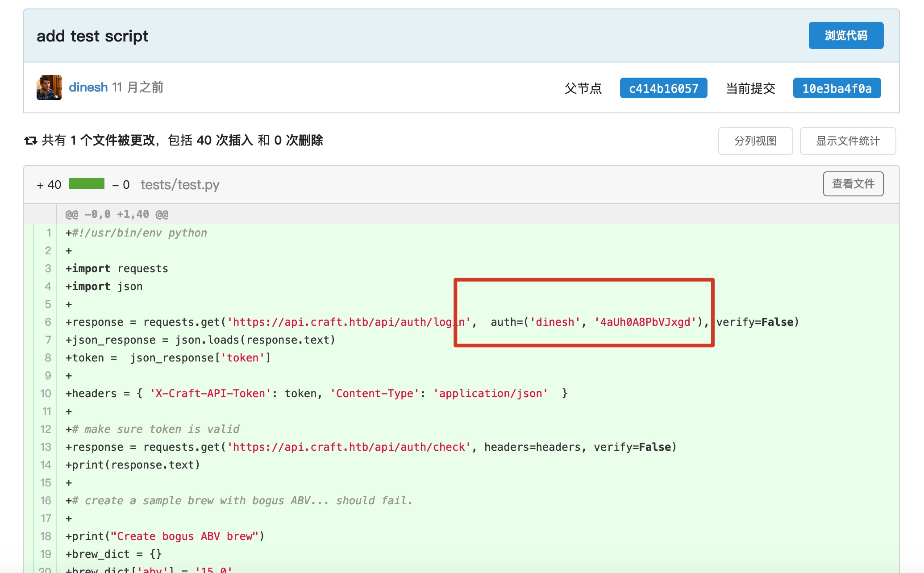The height and width of the screenshot is (573, 924).
Task: Click the @@ -0,0 +1,40 @@ hunk header
Action: pos(117,214)
